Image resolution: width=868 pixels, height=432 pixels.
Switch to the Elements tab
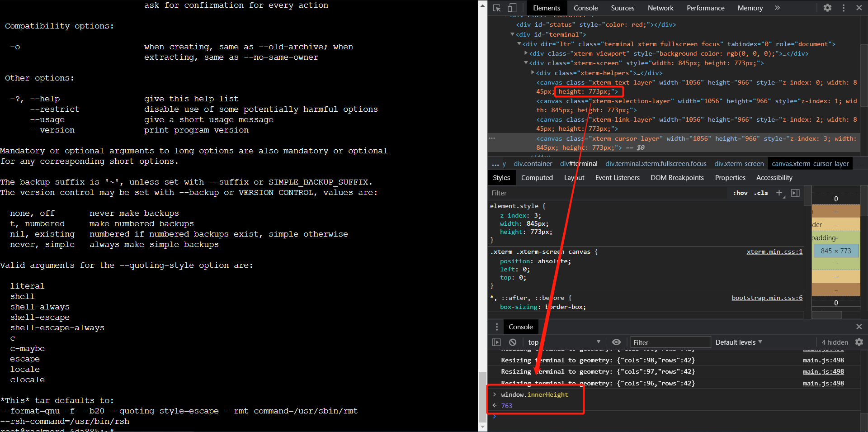pyautogui.click(x=547, y=8)
